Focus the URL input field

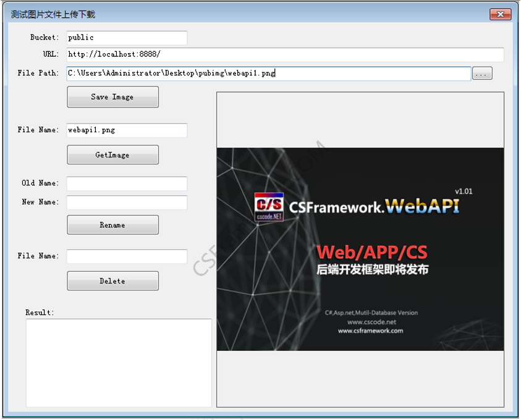285,55
